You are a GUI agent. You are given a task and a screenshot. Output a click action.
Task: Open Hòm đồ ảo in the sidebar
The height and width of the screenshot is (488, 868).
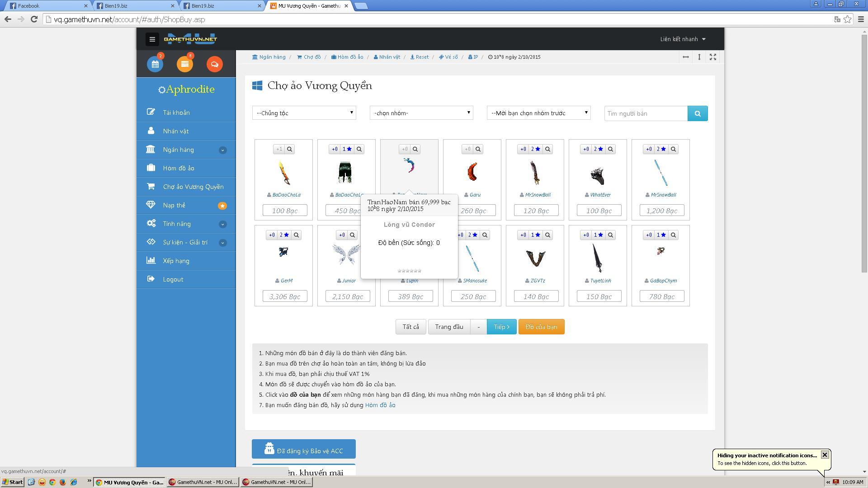[x=186, y=168]
